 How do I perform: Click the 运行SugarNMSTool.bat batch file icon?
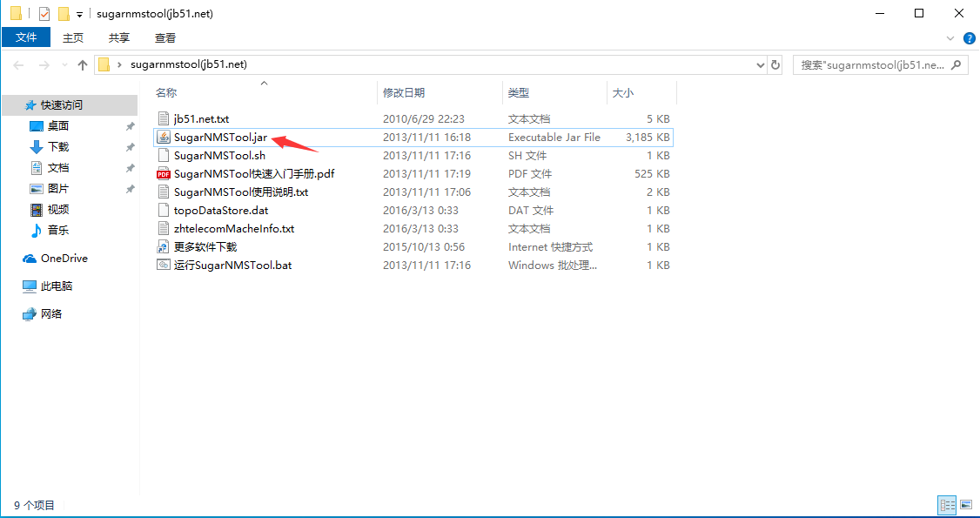coord(163,265)
